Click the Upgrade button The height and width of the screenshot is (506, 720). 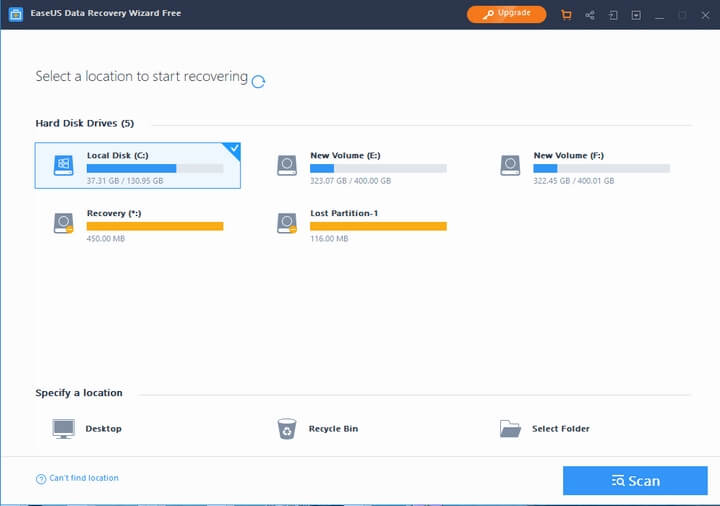506,14
